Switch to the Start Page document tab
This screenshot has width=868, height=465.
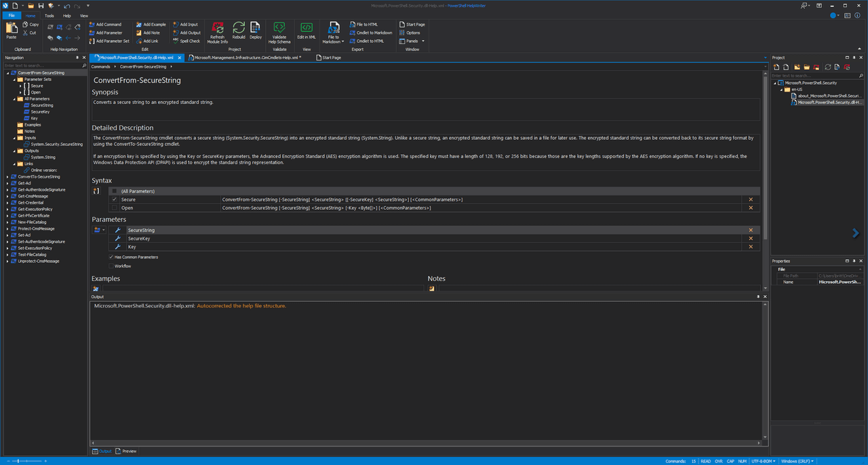[328, 58]
